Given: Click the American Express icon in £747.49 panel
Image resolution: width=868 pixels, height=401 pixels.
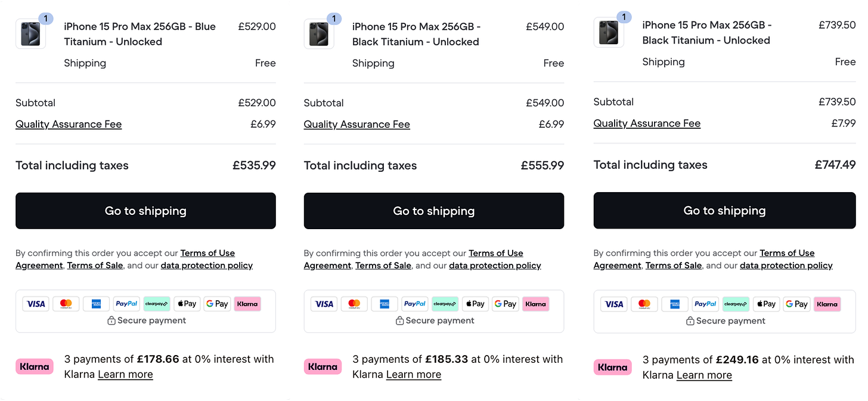Looking at the screenshot, I should (675, 304).
